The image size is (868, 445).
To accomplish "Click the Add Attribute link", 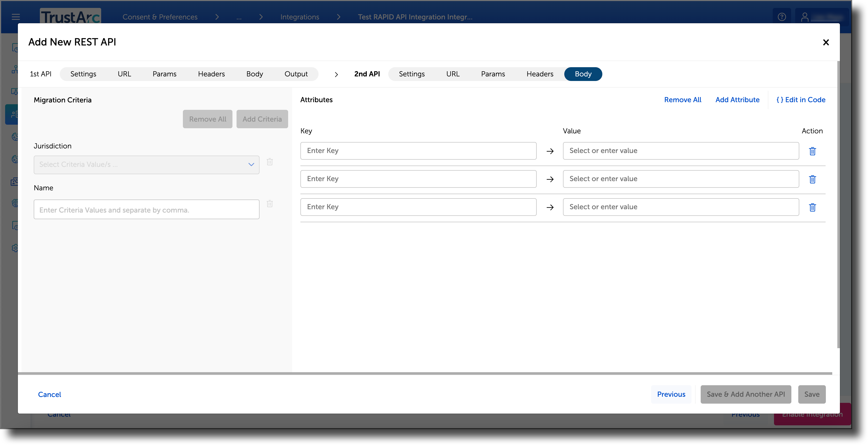I will 737,100.
